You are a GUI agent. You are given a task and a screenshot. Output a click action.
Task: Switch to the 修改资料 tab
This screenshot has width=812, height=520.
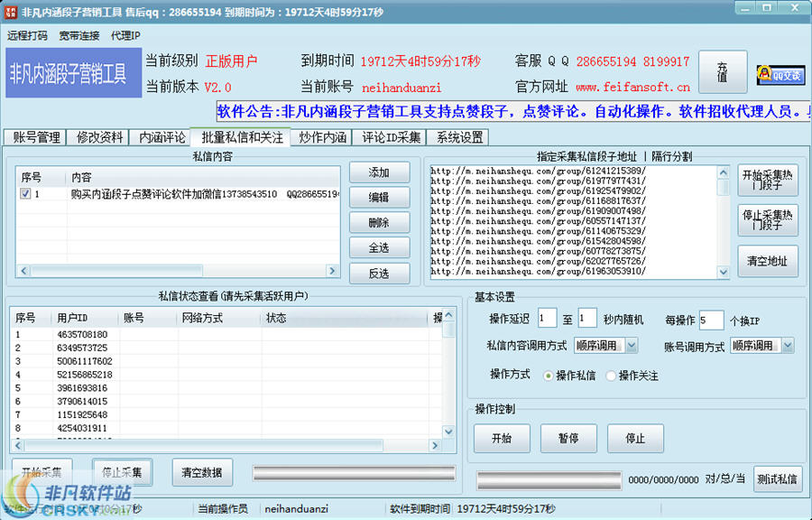click(x=99, y=137)
